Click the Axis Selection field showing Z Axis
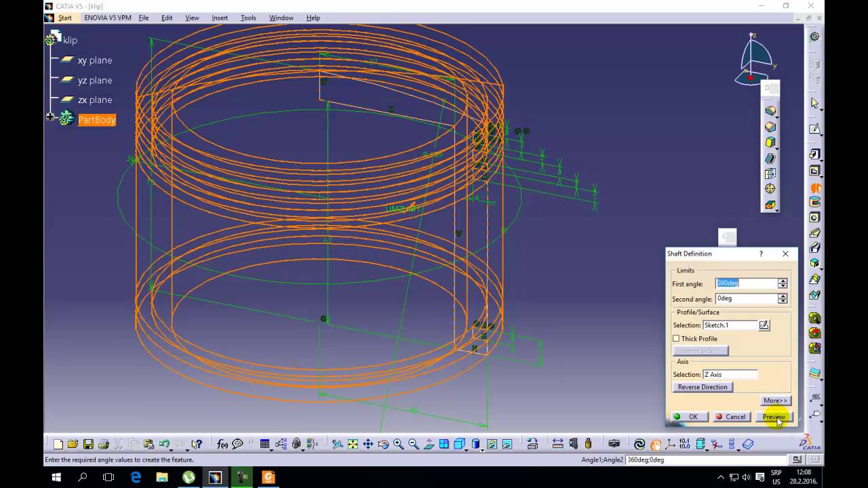Screen dimensions: 868x488 click(730, 375)
